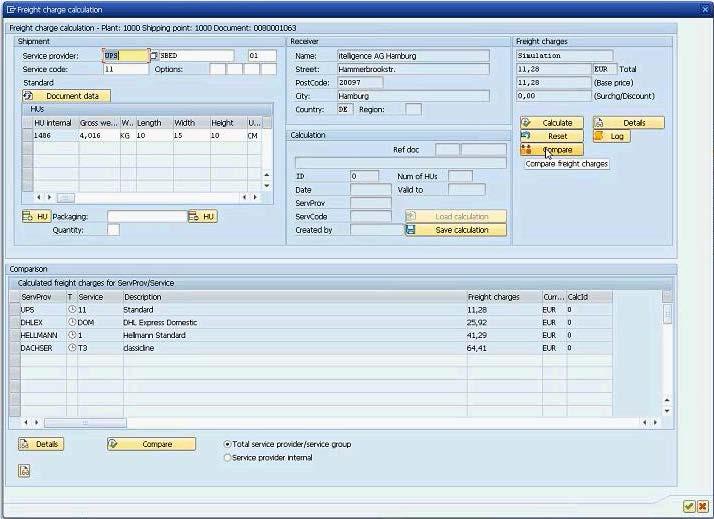Viewport: 714px width, 519px height.
Task: Click HU internal column header
Action: (56, 123)
